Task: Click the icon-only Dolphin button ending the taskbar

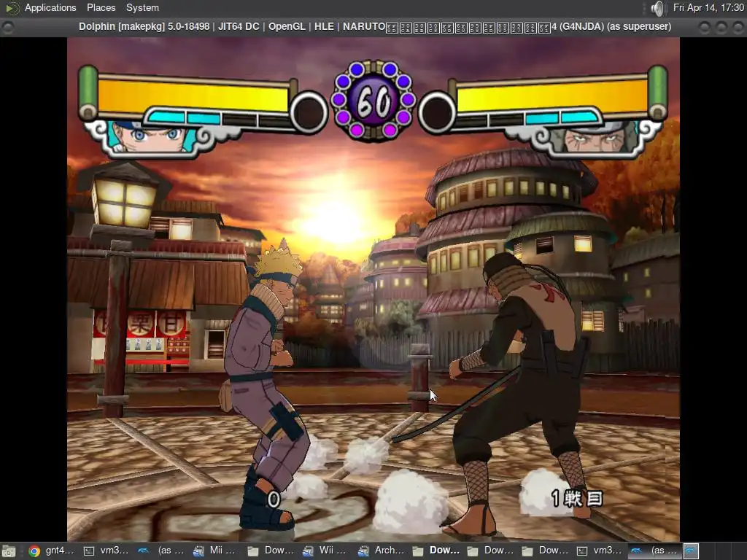Action: (x=692, y=551)
